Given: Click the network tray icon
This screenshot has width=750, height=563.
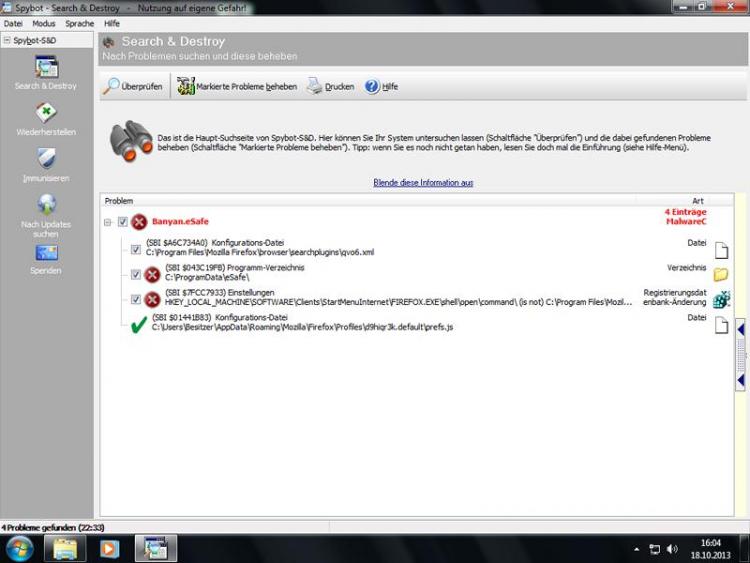Looking at the screenshot, I should (654, 549).
